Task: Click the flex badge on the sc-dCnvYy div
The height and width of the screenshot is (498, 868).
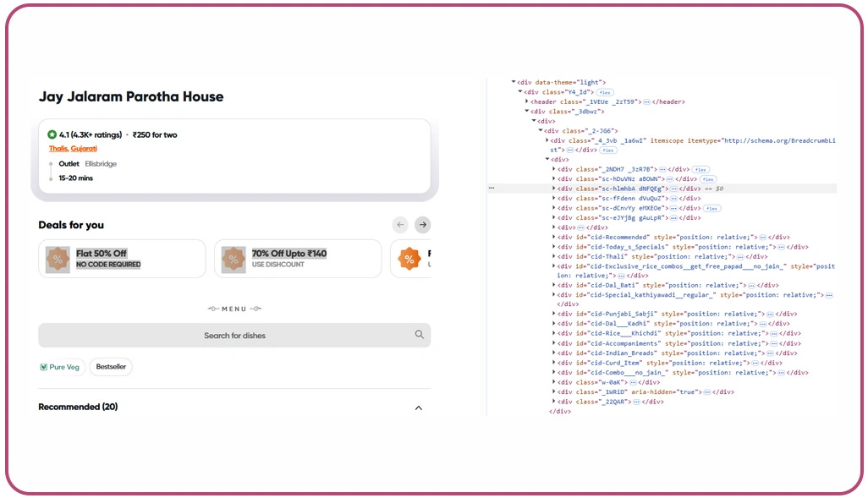Action: click(x=711, y=209)
